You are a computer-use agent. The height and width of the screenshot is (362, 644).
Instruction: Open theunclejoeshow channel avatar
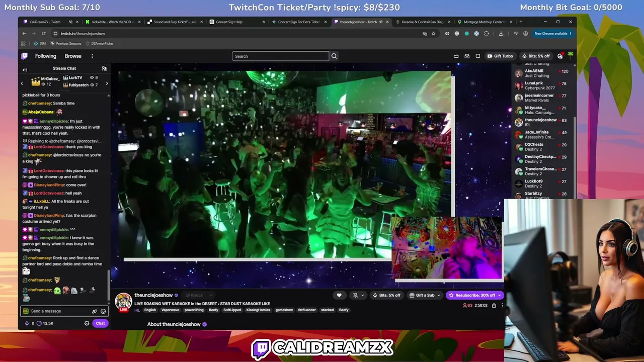click(x=123, y=301)
